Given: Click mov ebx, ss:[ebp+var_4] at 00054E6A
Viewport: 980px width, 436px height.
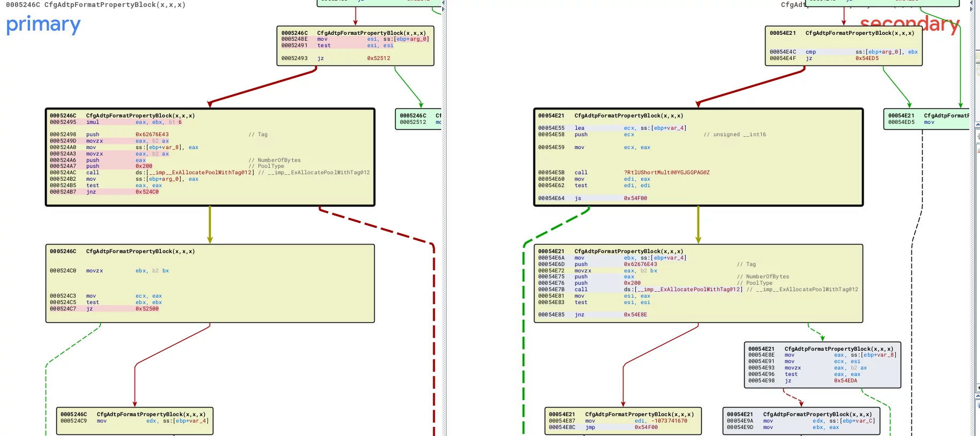Looking at the screenshot, I should (x=612, y=258).
